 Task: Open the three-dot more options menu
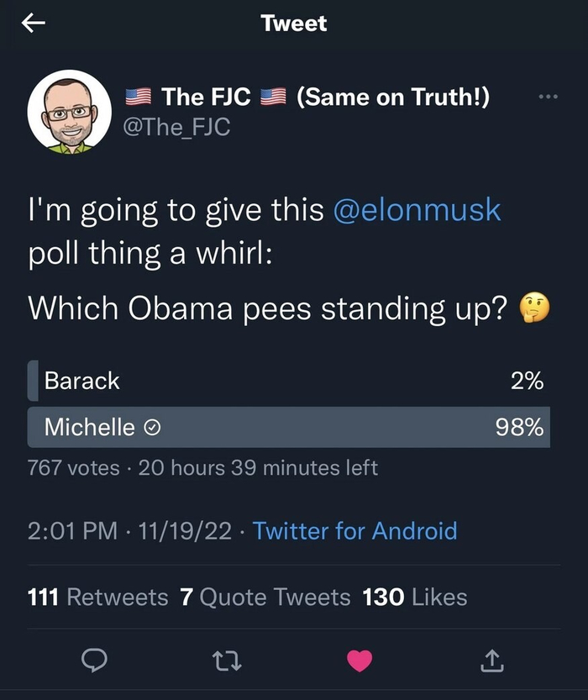[x=548, y=97]
